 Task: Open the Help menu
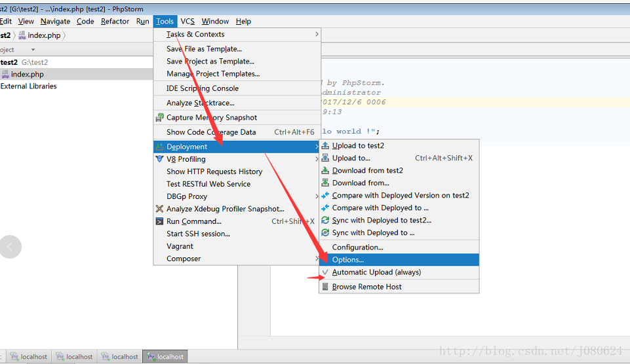(243, 21)
